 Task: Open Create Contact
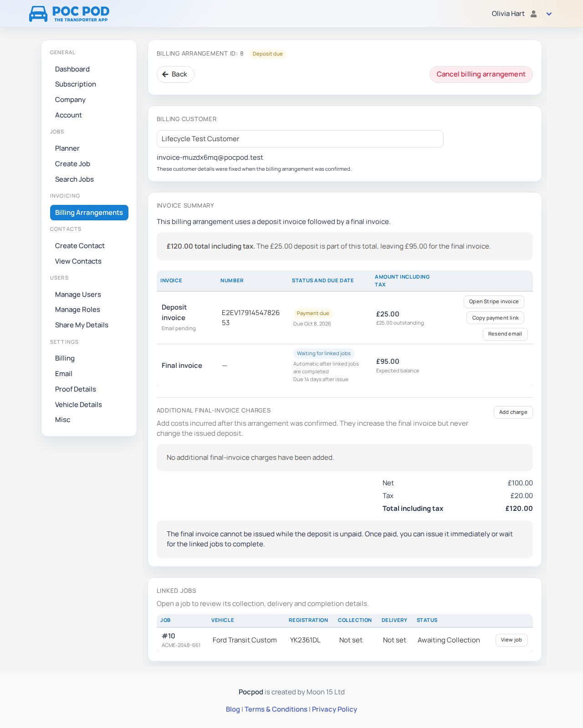point(80,246)
